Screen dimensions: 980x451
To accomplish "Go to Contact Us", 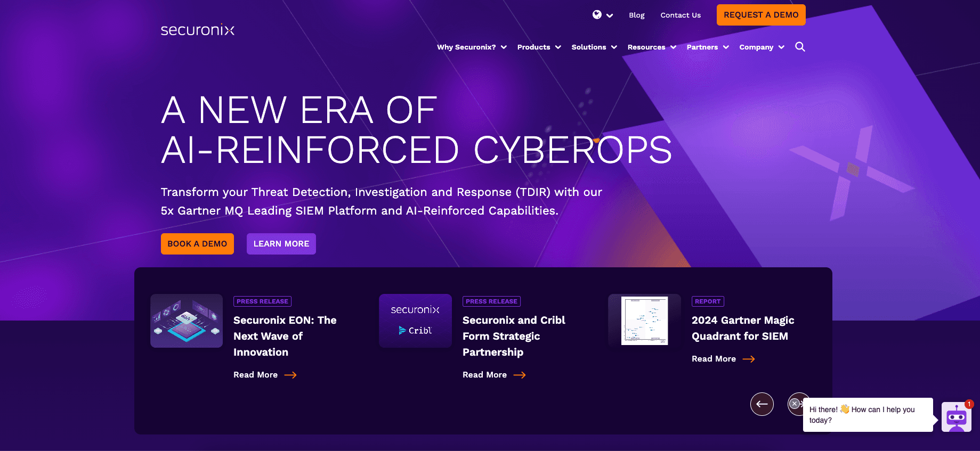I will [681, 15].
